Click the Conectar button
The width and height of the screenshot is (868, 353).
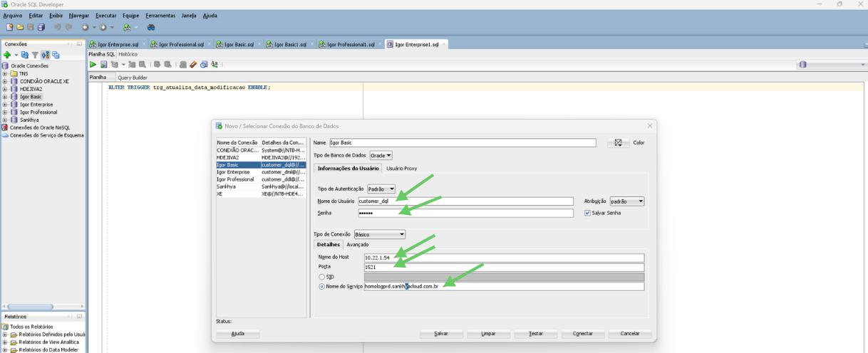point(583,334)
